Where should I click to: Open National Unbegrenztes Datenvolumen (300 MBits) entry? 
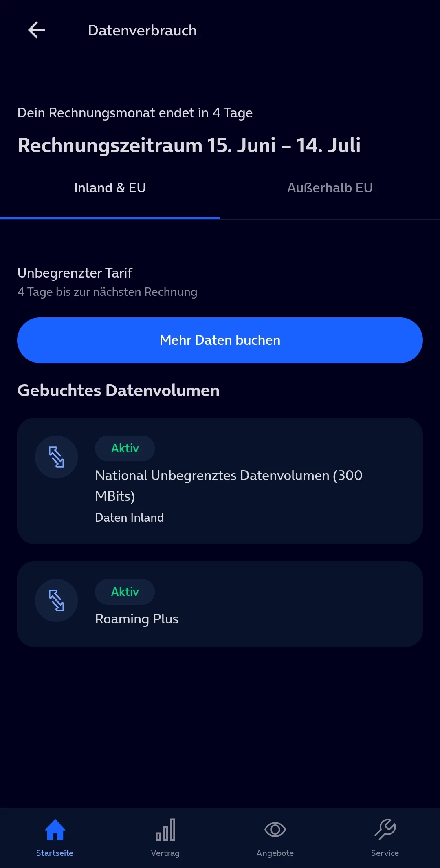pos(229,485)
